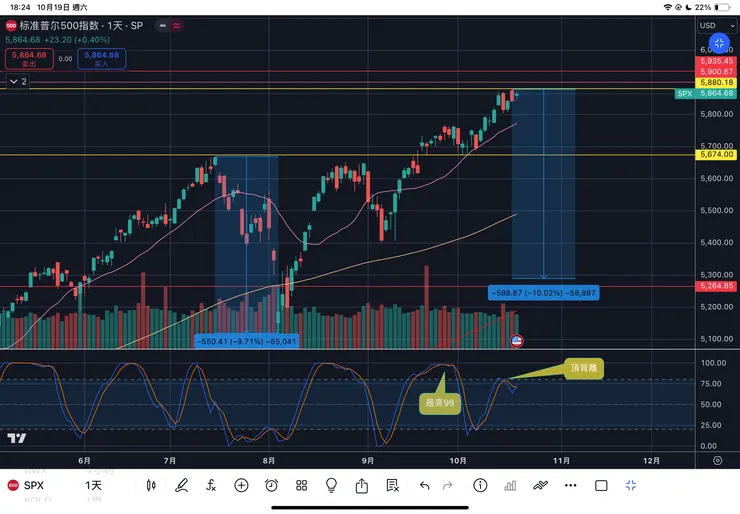740x514 pixels.
Task: Tap the Wi-Fi icon in status bar
Action: tap(667, 7)
